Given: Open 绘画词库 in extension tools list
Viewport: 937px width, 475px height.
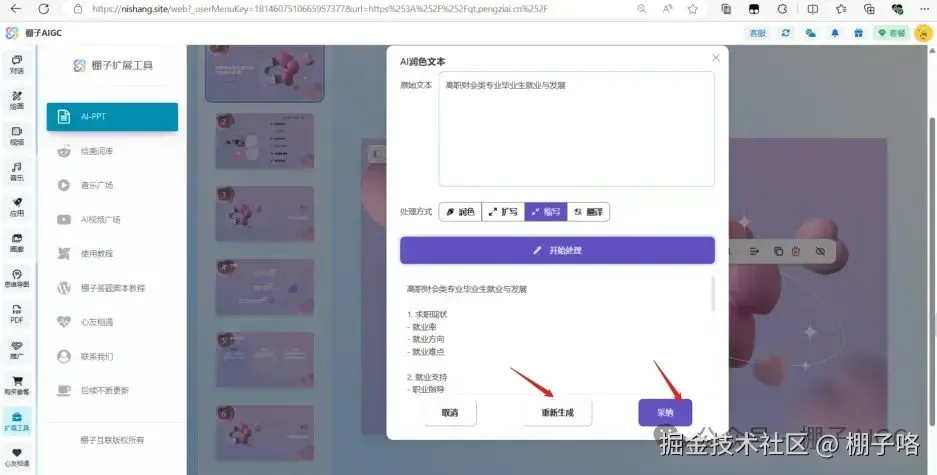Looking at the screenshot, I should tap(112, 151).
